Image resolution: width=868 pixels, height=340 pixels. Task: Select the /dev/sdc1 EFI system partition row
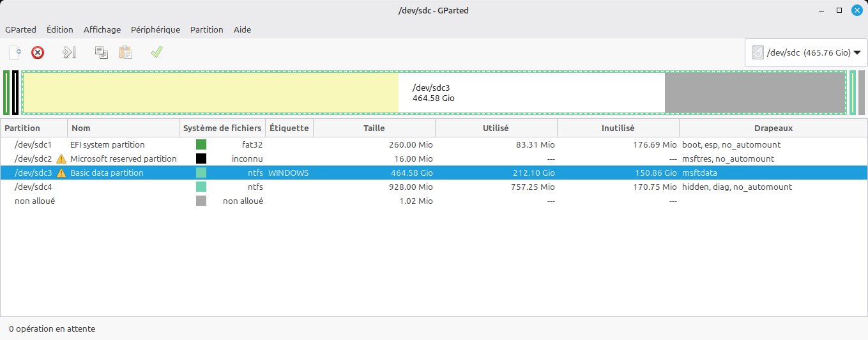(x=107, y=145)
